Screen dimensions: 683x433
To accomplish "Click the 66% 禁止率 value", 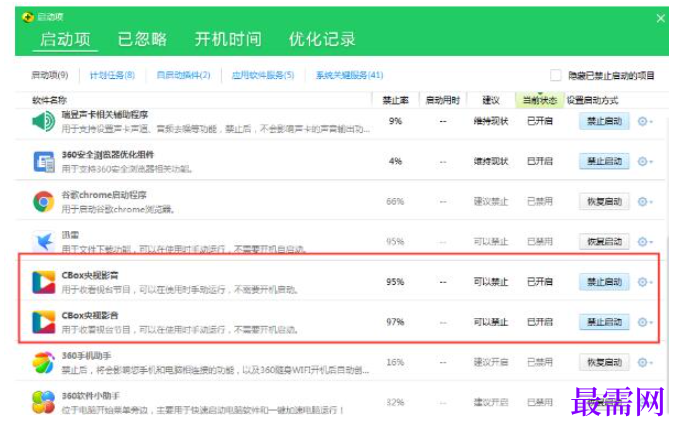I will click(x=395, y=201).
